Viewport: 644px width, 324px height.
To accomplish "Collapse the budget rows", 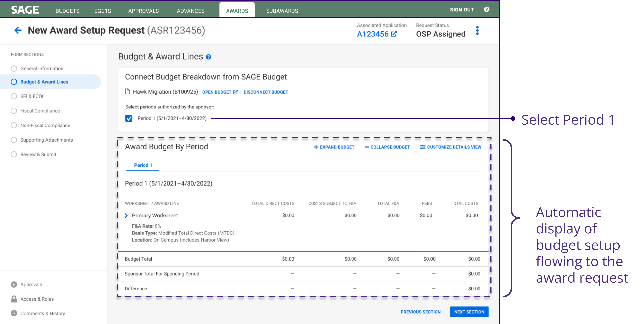I will [x=387, y=147].
